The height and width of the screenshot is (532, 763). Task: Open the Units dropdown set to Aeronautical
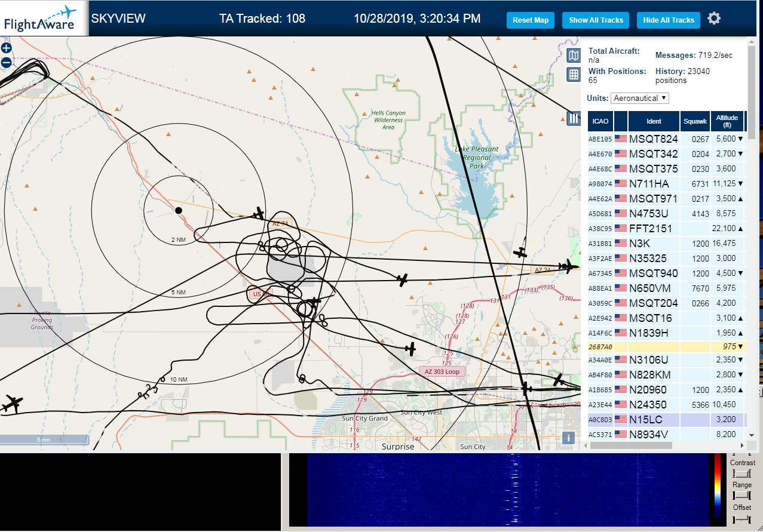tap(640, 98)
